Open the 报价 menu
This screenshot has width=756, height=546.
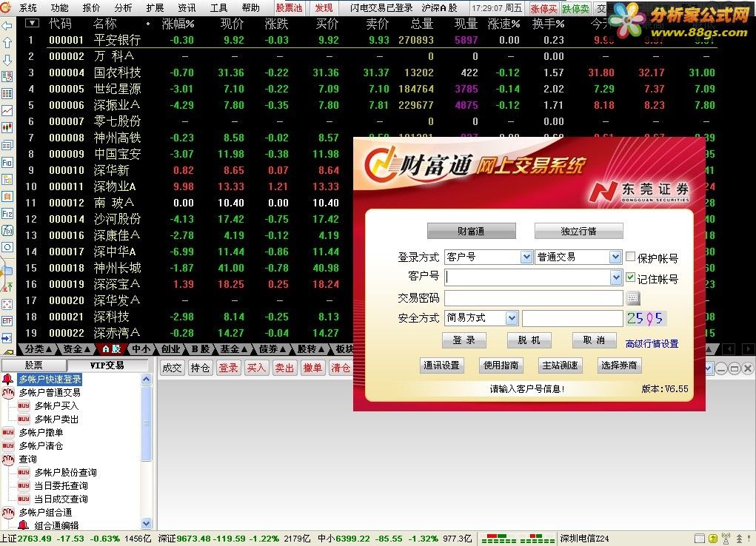pos(91,7)
